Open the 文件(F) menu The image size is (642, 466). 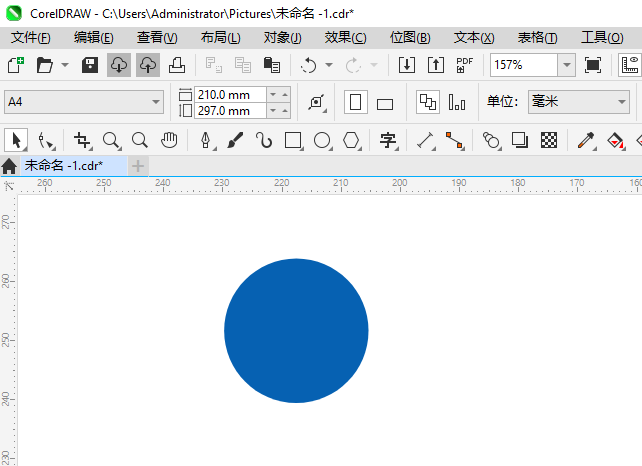31,38
